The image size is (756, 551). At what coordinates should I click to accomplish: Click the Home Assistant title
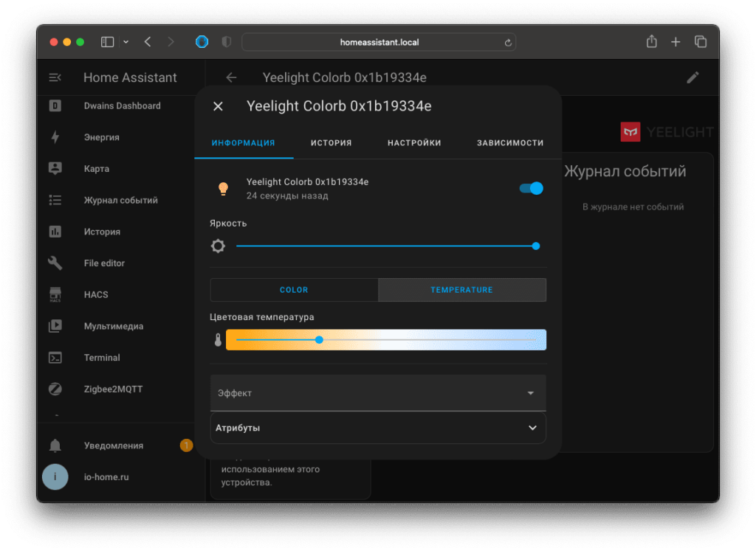tap(130, 77)
